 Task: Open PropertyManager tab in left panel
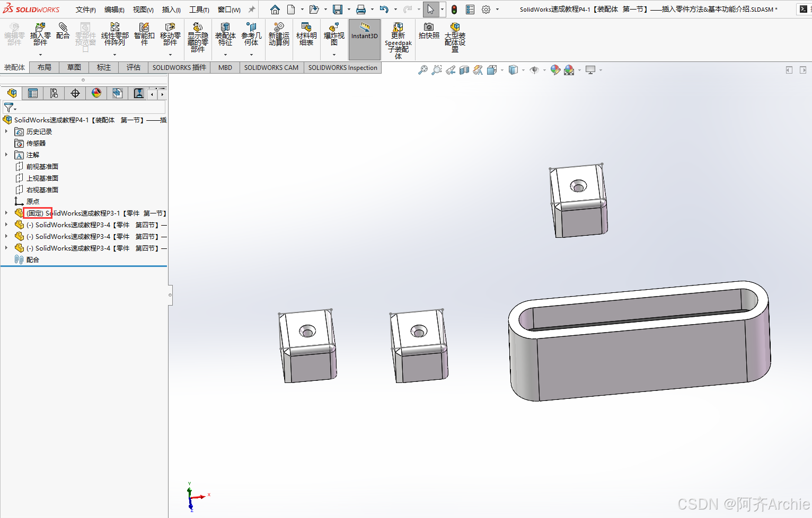[33, 93]
